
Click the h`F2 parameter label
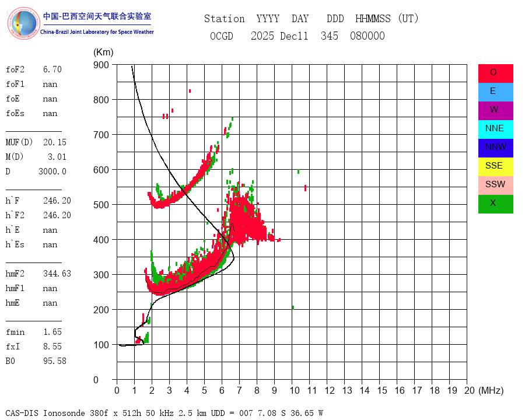[15, 215]
